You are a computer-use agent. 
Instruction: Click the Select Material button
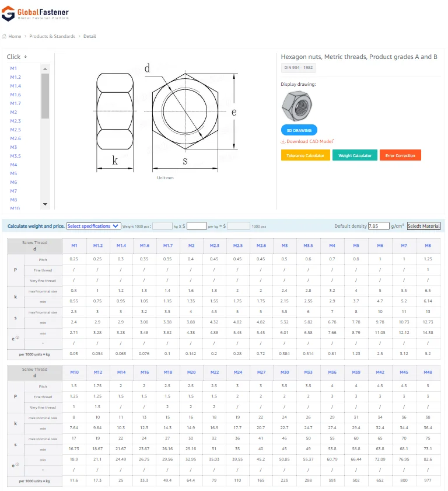click(423, 226)
